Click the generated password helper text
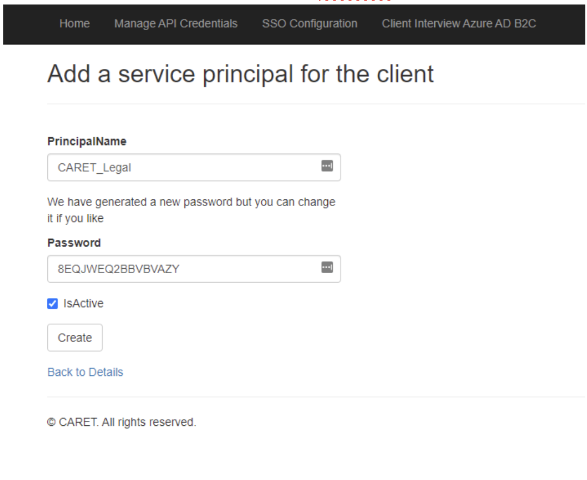Viewport: 587px width, 480px height. (191, 210)
